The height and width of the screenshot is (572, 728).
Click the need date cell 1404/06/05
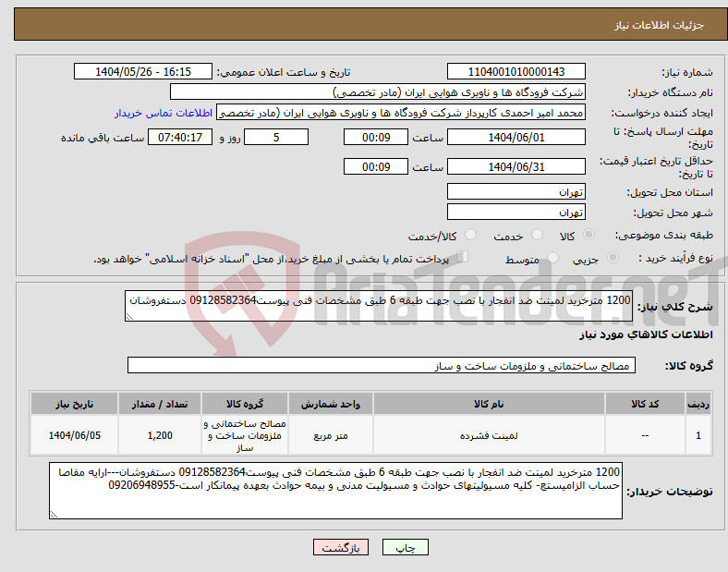(74, 435)
